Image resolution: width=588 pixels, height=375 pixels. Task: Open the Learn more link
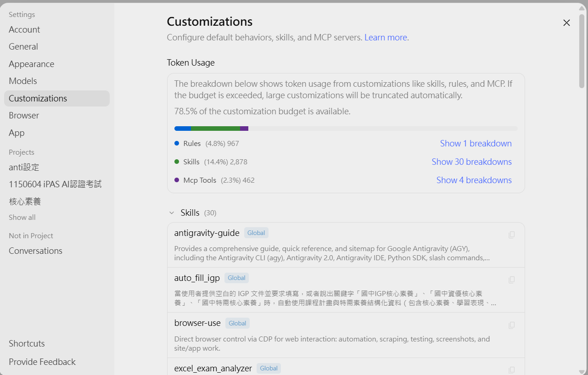pos(386,37)
